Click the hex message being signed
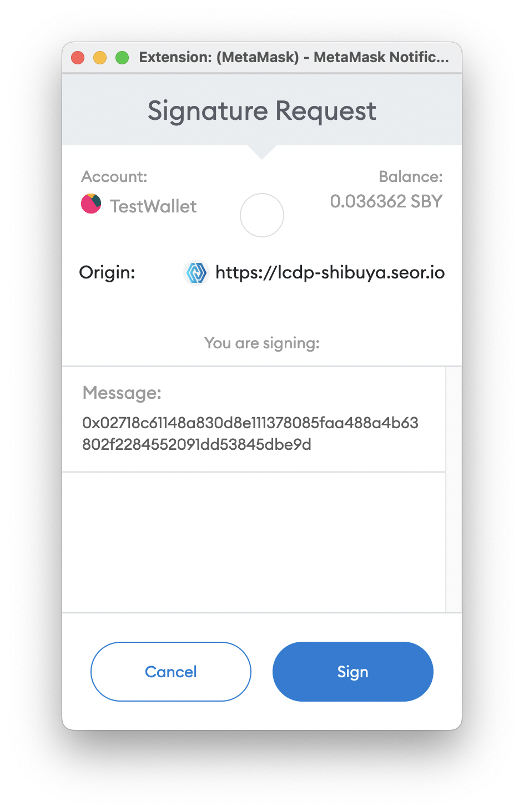This screenshot has height=812, width=524. [x=250, y=433]
